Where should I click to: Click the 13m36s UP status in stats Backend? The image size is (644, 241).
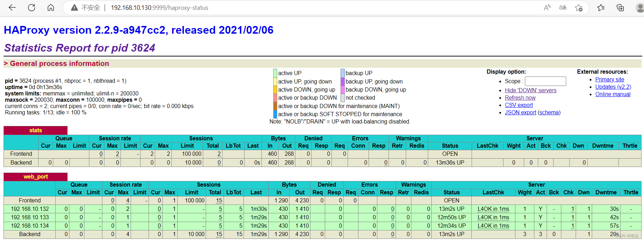450,162
